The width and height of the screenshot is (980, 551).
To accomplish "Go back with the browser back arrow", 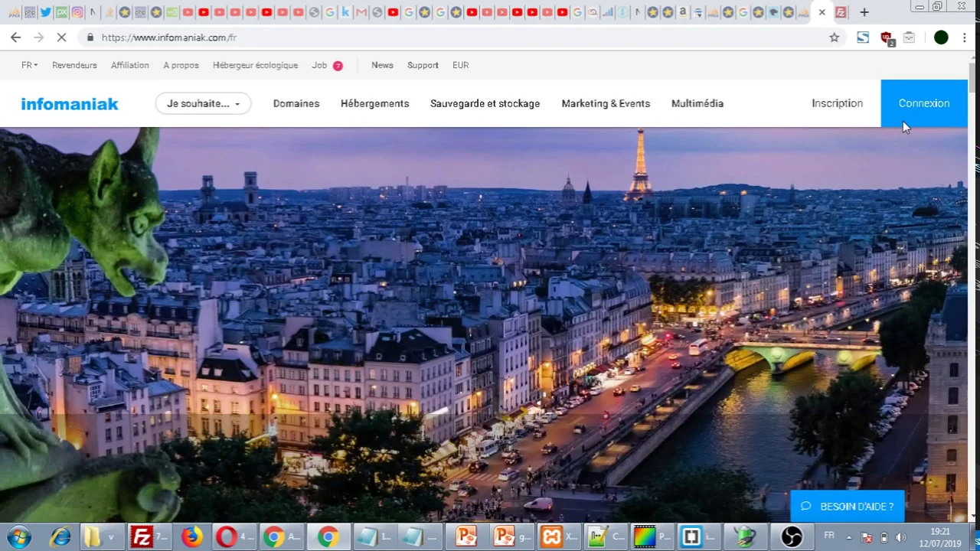I will click(16, 37).
